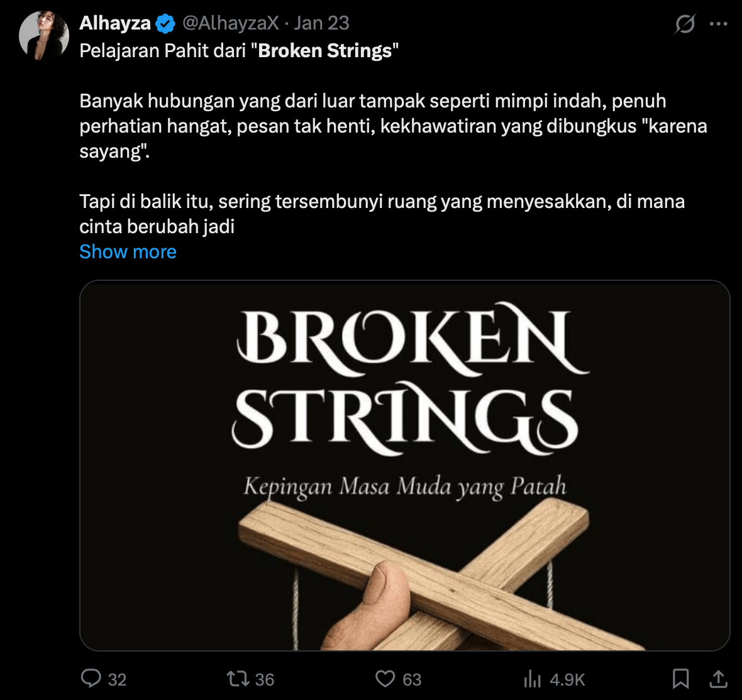View post analytics bar chart icon
742x700 pixels.
pyautogui.click(x=532, y=679)
